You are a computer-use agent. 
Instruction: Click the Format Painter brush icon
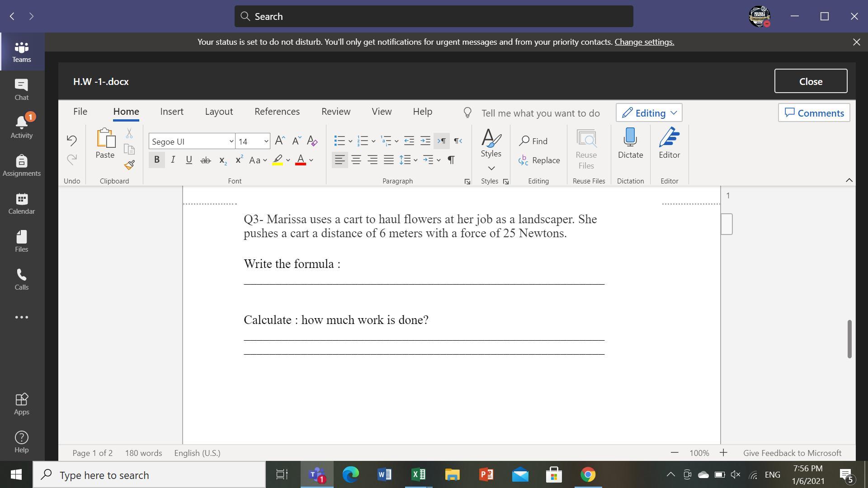click(129, 165)
